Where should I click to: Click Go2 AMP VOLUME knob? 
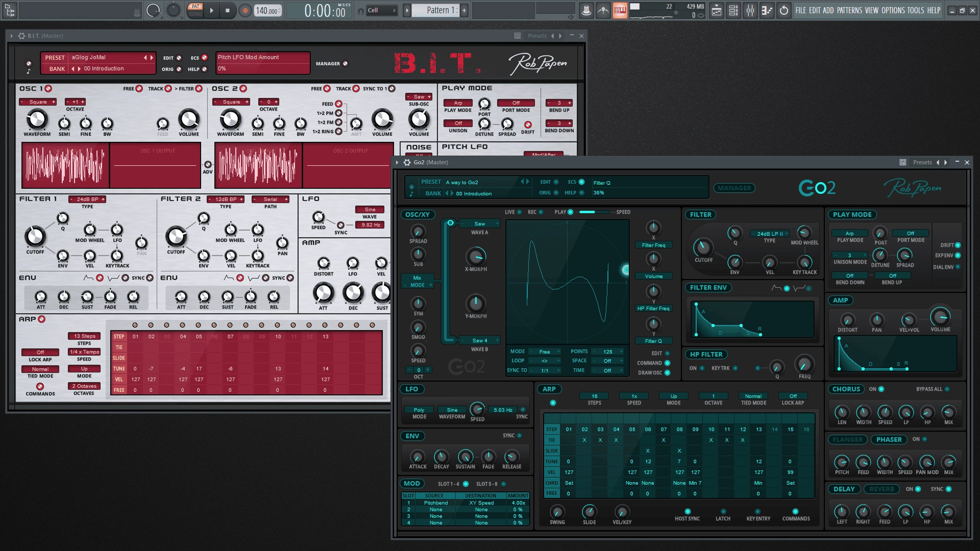click(x=940, y=316)
